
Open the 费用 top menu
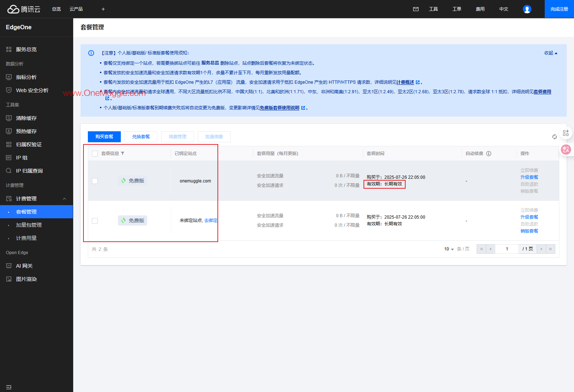coord(480,9)
